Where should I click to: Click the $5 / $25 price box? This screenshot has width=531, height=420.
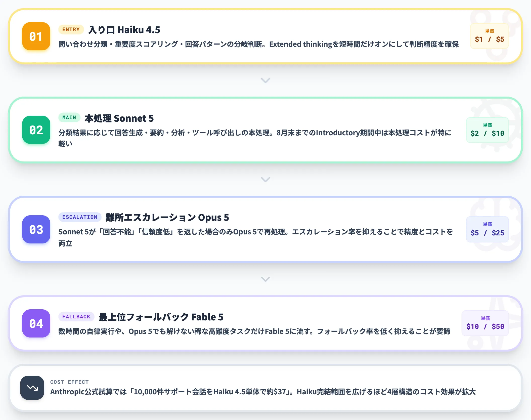coord(488,229)
